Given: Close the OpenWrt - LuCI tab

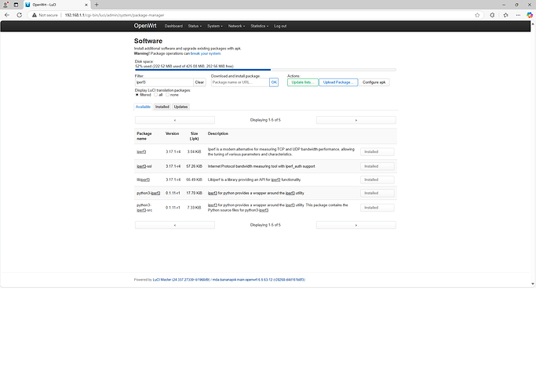Looking at the screenshot, I should coord(86,5).
